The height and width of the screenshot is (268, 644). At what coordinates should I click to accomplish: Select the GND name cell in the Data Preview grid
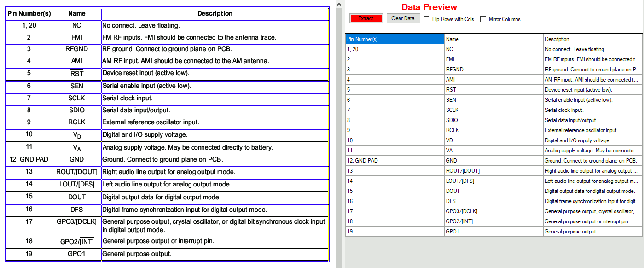[x=494, y=161]
